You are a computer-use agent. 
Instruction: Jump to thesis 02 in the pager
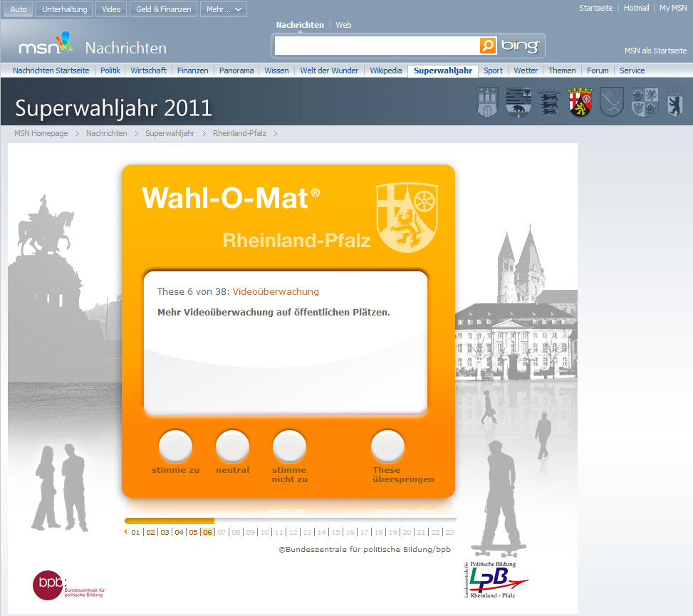coord(151,532)
